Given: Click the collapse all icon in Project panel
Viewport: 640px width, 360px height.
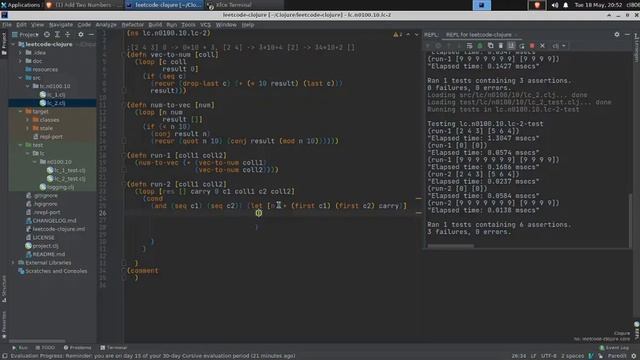Looking at the screenshot, I should pyautogui.click(x=68, y=35).
